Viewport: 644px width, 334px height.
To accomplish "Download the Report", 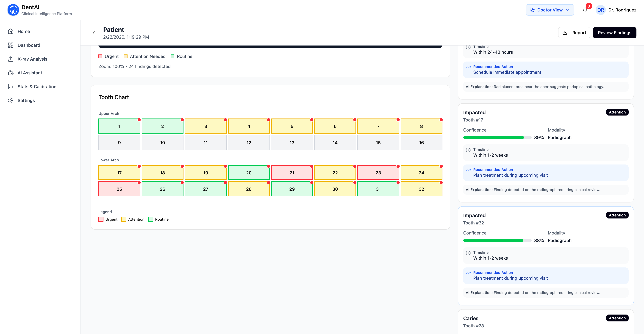I will tap(574, 33).
